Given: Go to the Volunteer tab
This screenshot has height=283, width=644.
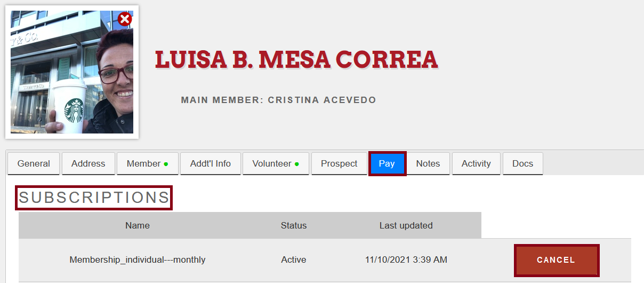Looking at the screenshot, I should (276, 163).
